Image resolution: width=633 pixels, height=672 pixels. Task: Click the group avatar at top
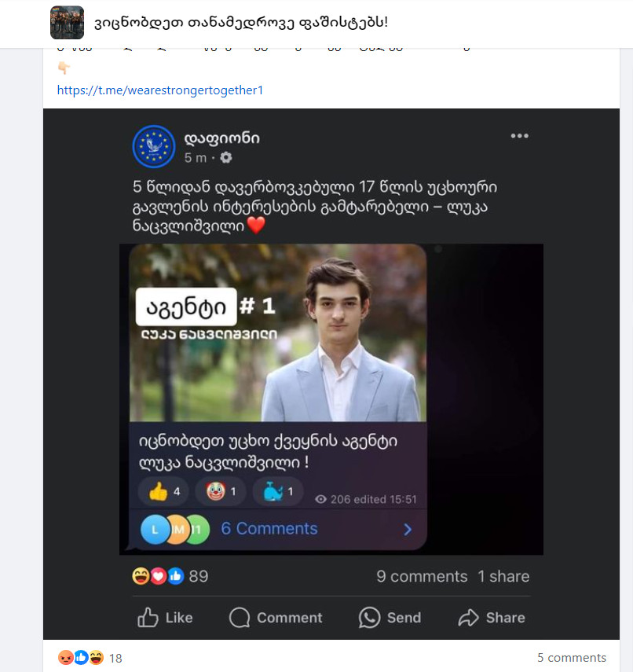[67, 23]
